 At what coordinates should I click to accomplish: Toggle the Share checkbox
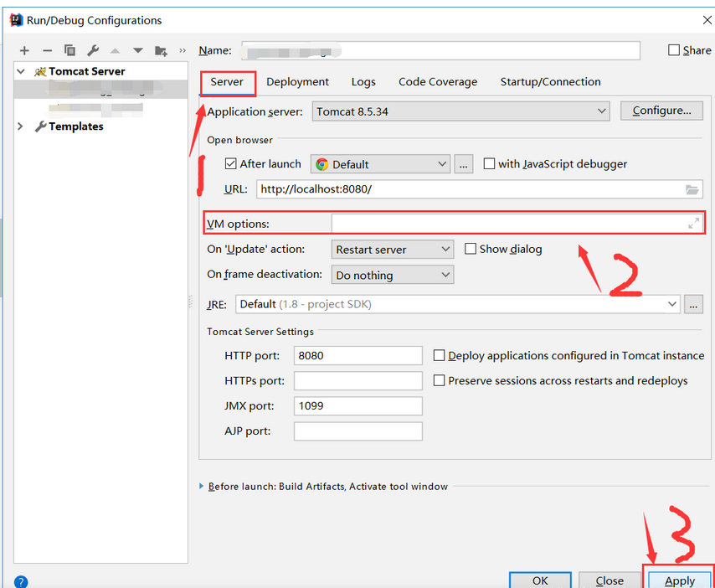[673, 50]
